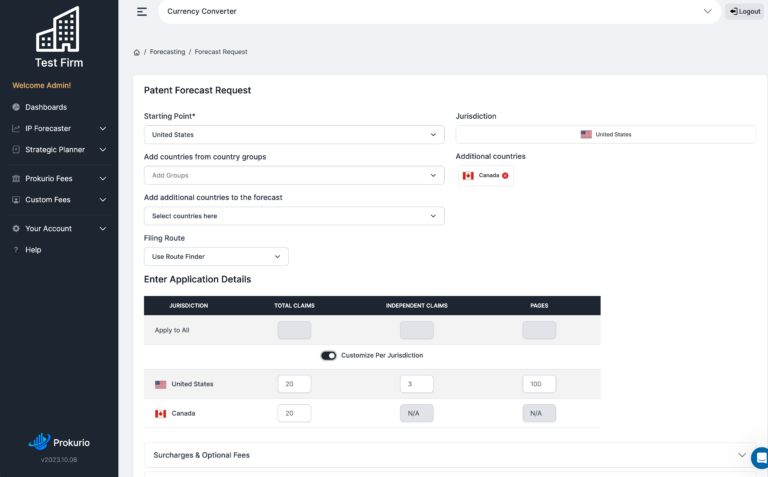Expand the Custom Fees menu chevron
This screenshot has width=768, height=477.
[x=103, y=200]
